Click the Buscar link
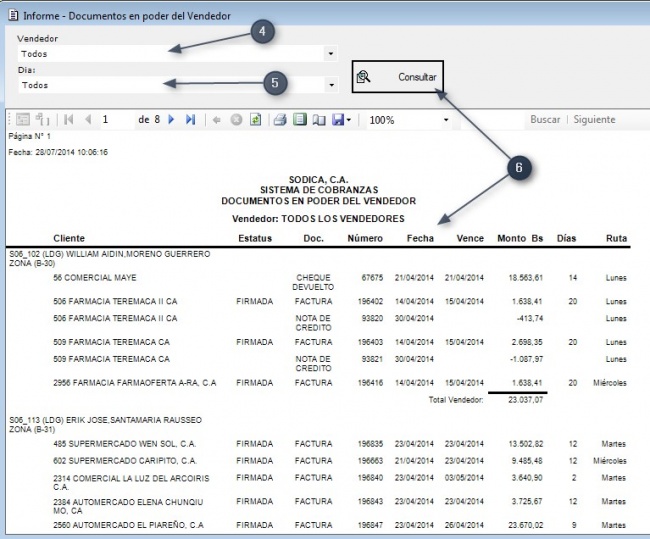This screenshot has width=650, height=539. [545, 119]
